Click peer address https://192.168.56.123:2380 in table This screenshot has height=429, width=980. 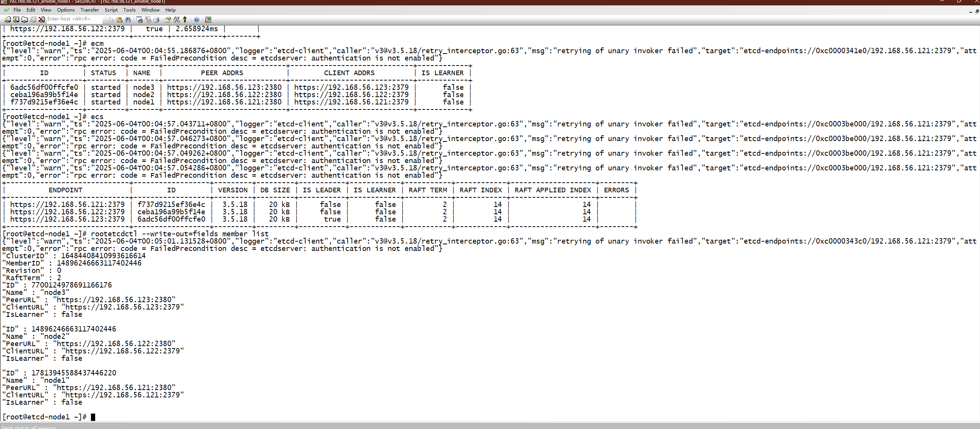click(x=224, y=87)
